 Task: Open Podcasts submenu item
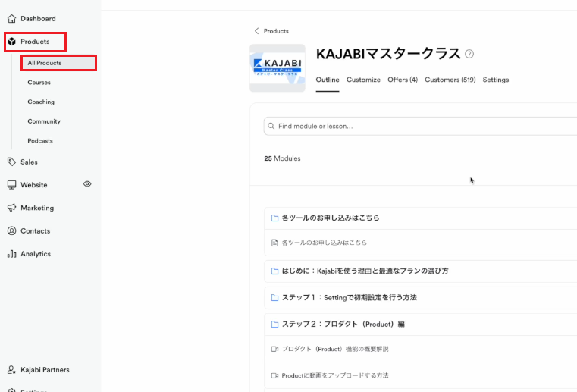click(x=40, y=141)
